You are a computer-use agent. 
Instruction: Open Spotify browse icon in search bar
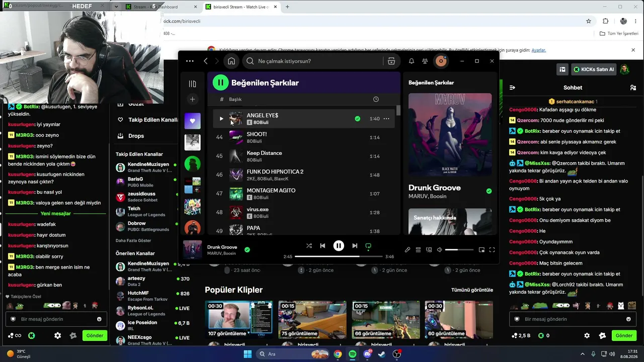[391, 61]
